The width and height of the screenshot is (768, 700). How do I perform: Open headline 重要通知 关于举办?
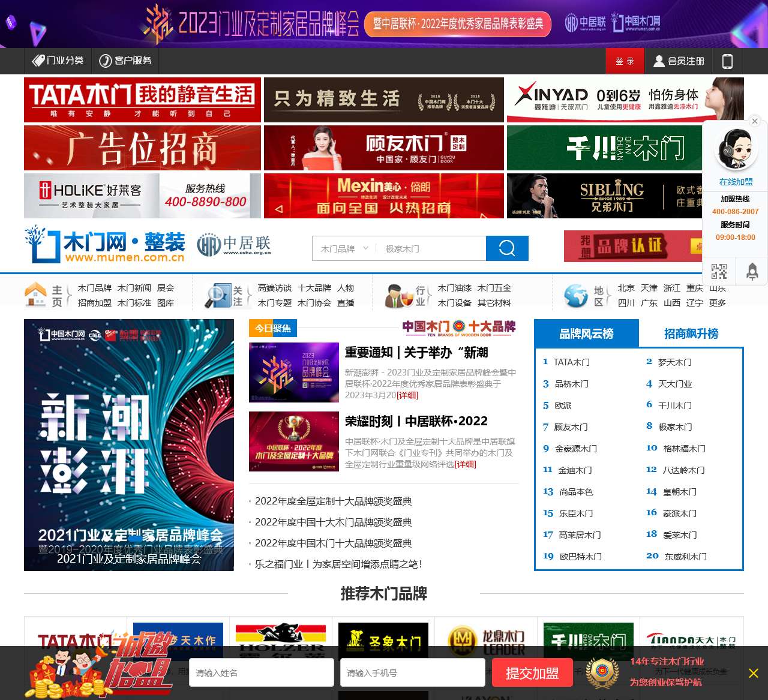(416, 352)
